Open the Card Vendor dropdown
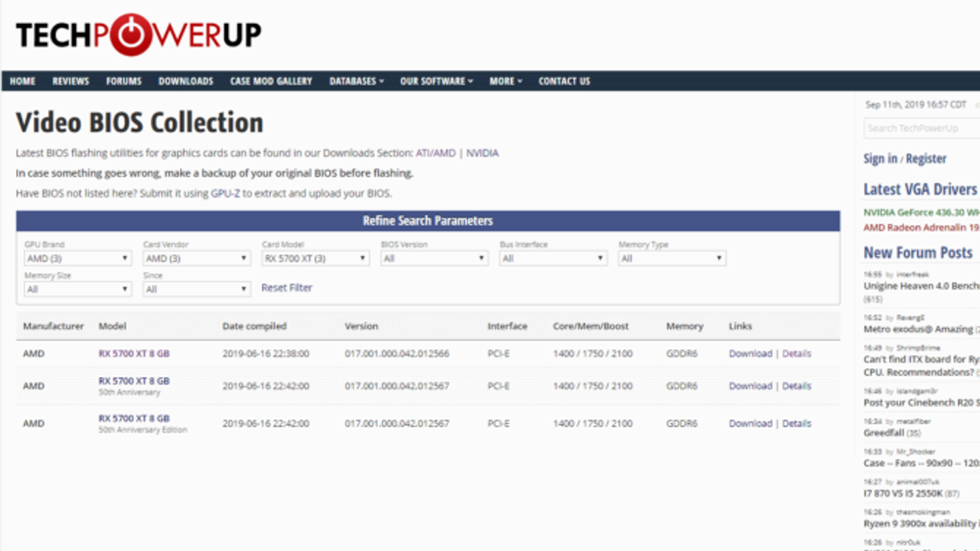 tap(196, 258)
